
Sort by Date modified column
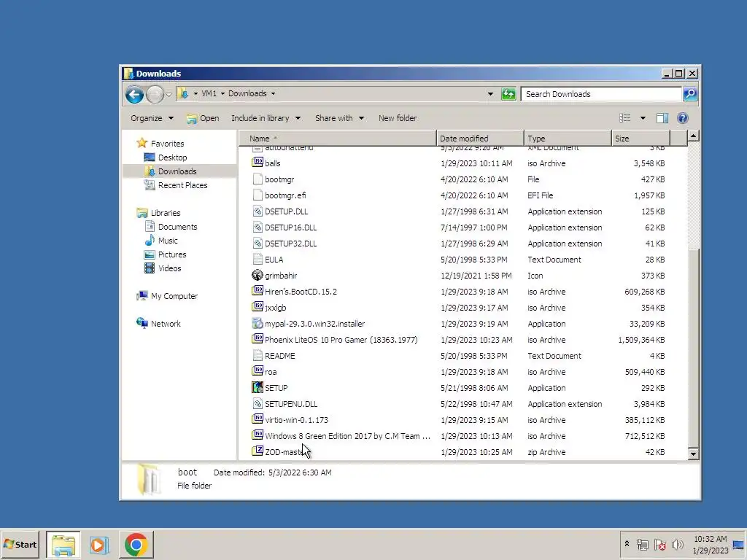(480, 138)
